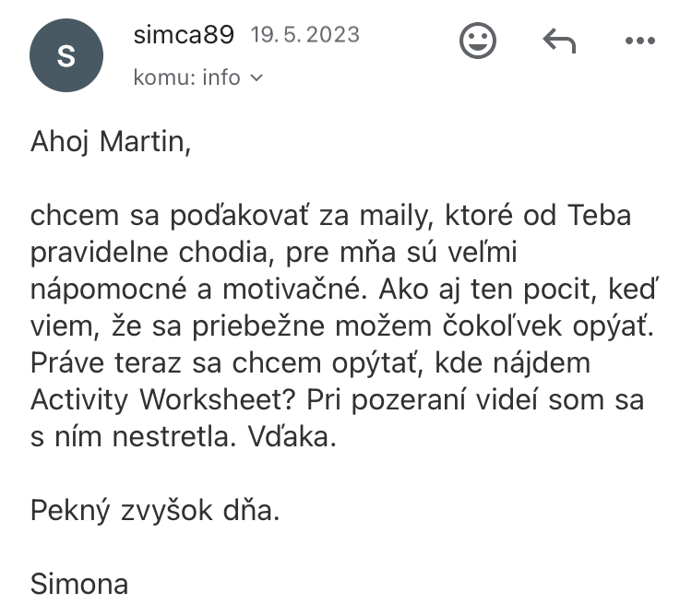Click the greeting line "Ahoj Martin,"

click(x=111, y=142)
